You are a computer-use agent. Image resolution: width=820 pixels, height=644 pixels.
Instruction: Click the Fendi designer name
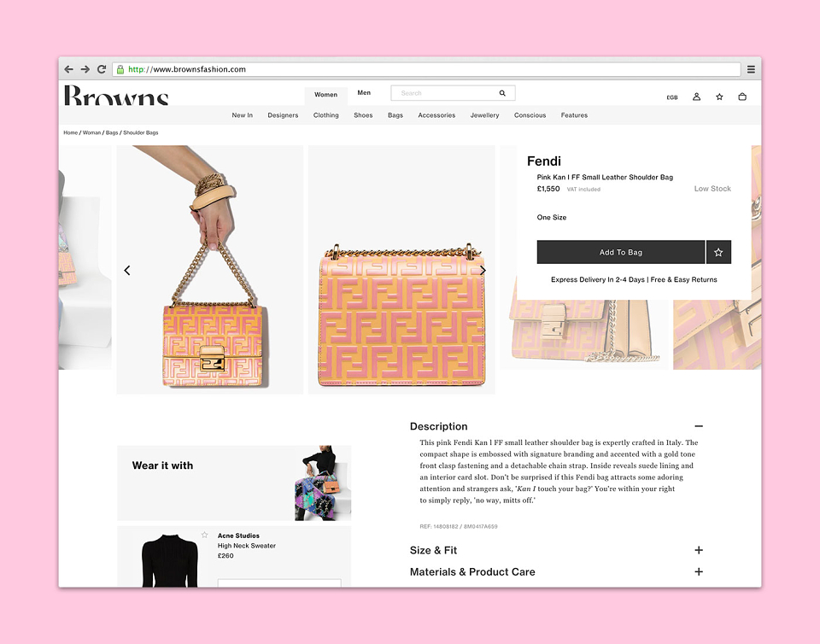coord(544,161)
